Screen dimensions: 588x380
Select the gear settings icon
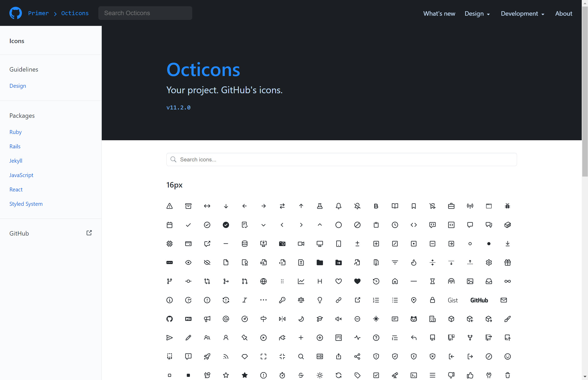coord(489,262)
